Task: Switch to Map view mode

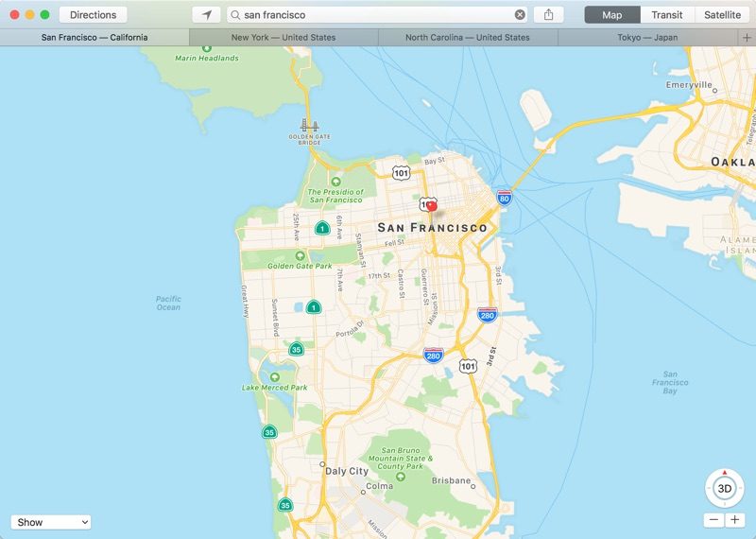Action: (x=611, y=15)
